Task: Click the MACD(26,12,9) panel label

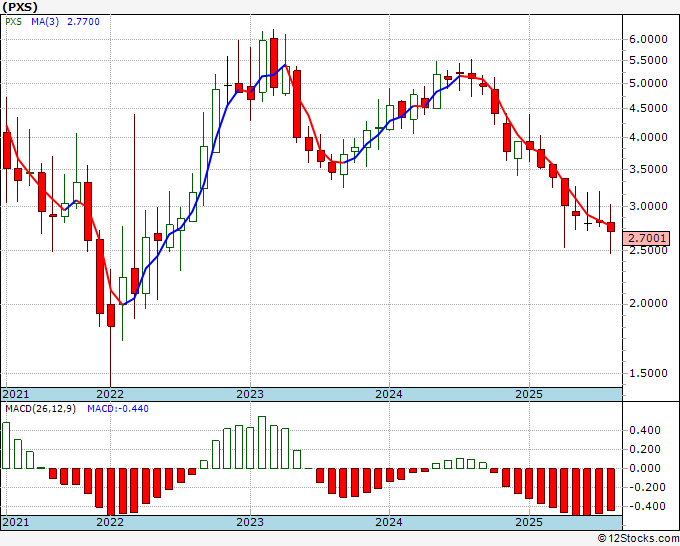Action: coord(40,409)
